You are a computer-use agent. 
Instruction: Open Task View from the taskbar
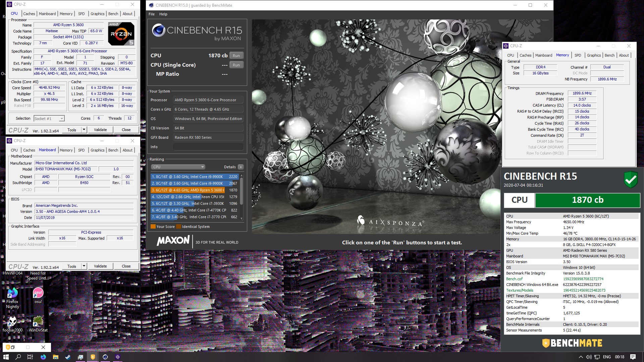30,357
